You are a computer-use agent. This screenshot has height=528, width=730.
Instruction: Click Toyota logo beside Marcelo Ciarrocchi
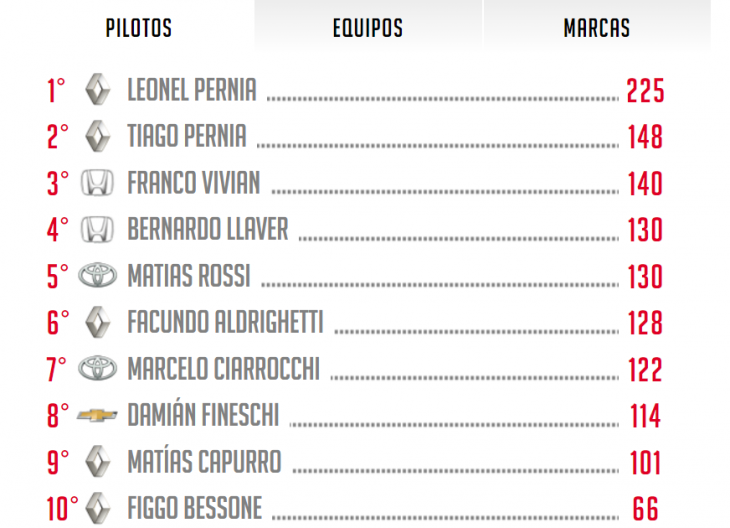pos(97,368)
